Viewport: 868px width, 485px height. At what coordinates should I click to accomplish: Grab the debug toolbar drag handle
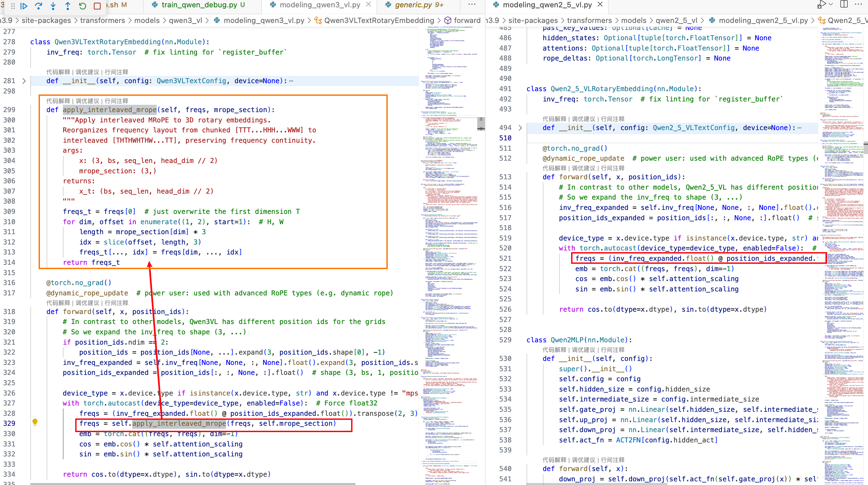[13, 6]
